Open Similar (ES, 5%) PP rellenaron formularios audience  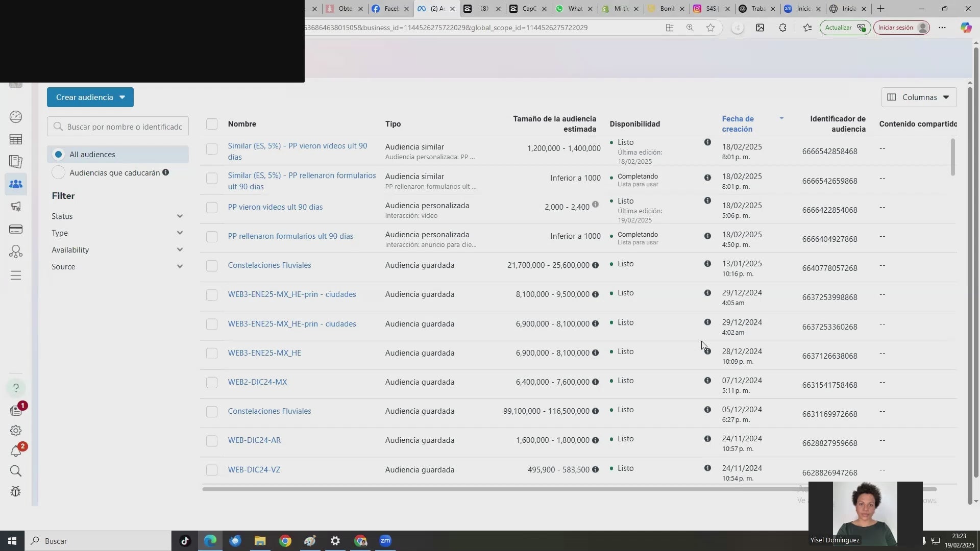[302, 181]
